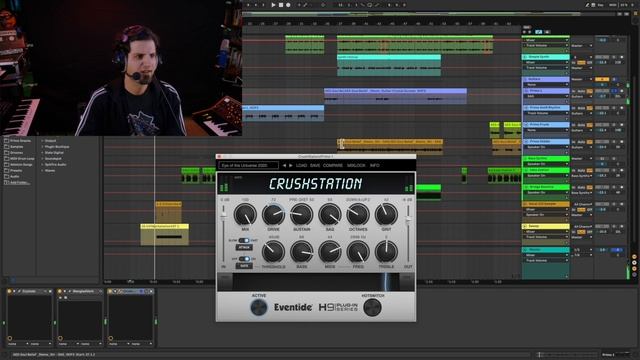Flip the gate Off/On switch

244,259
